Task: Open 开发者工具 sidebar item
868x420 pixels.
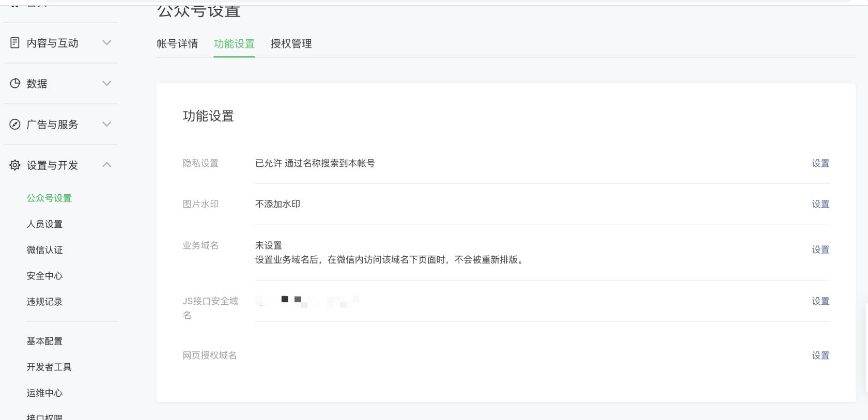Action: [49, 367]
